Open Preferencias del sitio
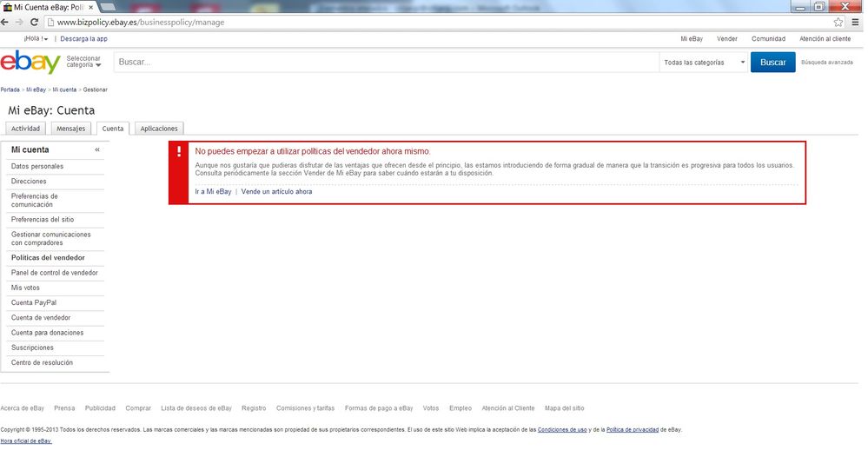The height and width of the screenshot is (457, 868). tap(43, 219)
